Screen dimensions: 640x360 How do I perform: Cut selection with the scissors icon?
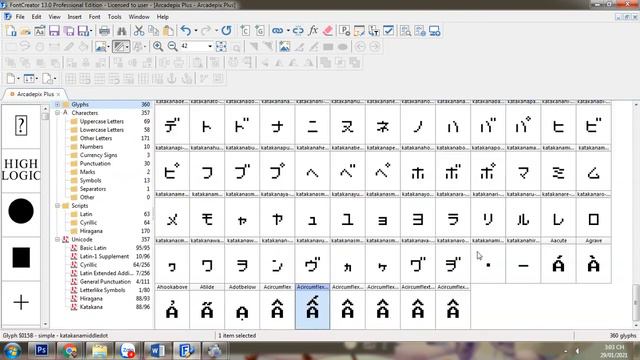coord(139,31)
